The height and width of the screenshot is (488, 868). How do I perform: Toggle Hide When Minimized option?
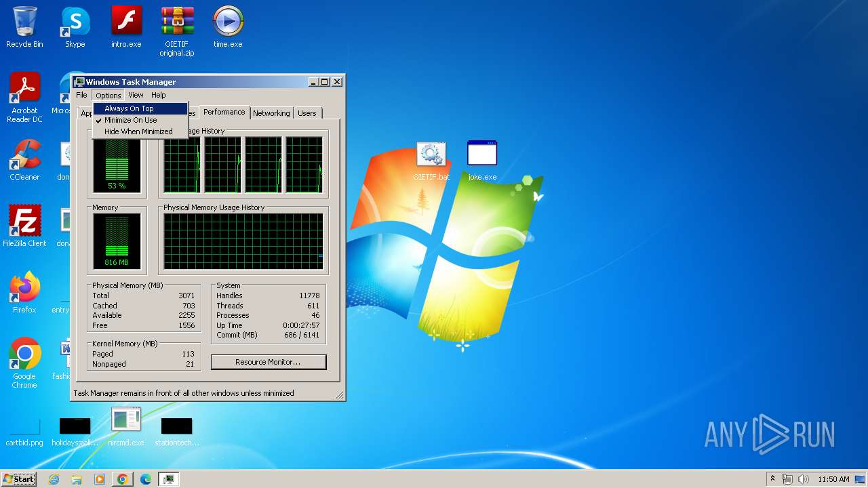click(140, 131)
